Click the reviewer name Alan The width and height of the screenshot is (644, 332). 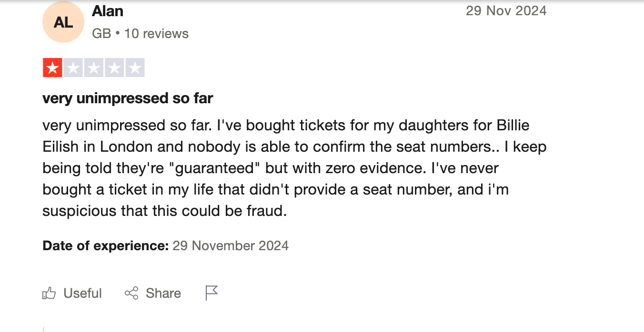click(x=107, y=11)
